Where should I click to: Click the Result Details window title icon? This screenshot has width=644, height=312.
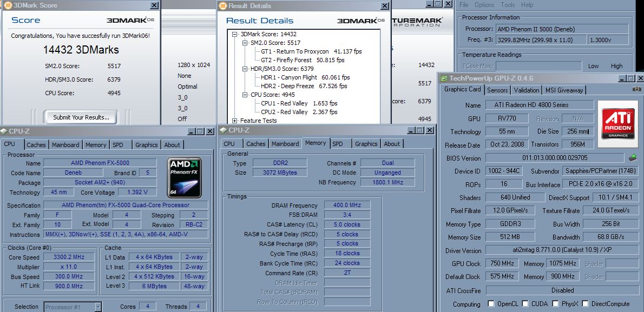222,6
